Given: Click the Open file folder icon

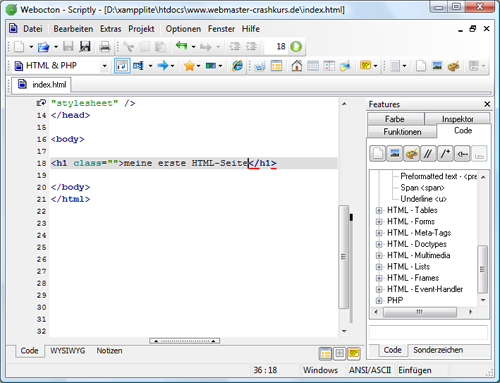Looking at the screenshot, I should (x=43, y=47).
